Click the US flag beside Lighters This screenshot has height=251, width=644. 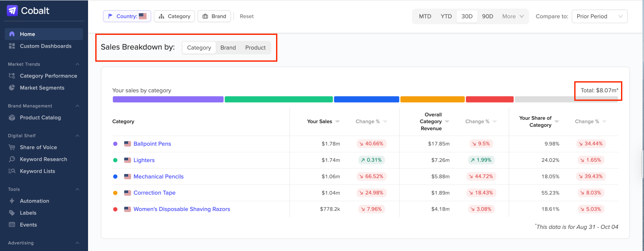(128, 160)
